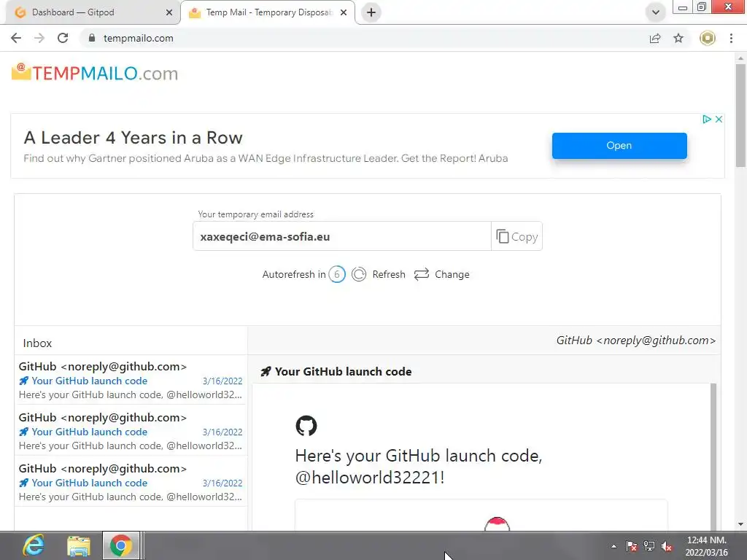Click the Chrome icon in the taskbar

click(121, 545)
